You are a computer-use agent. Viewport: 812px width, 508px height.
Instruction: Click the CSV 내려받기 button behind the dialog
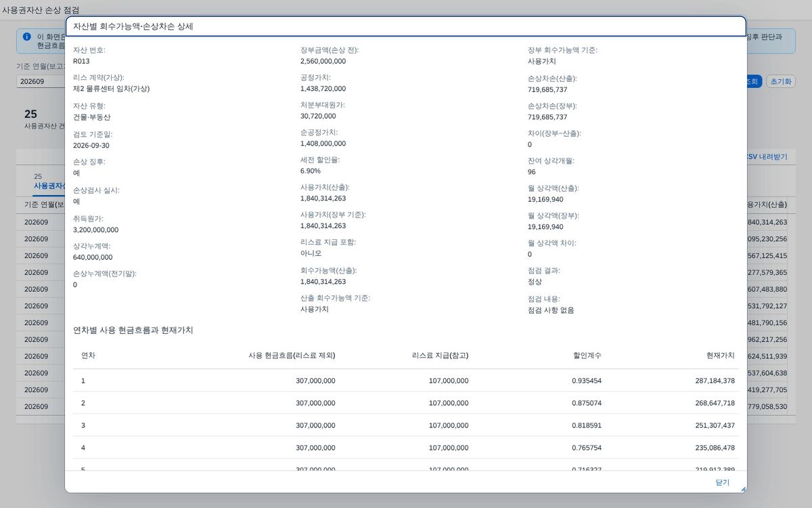click(x=767, y=156)
